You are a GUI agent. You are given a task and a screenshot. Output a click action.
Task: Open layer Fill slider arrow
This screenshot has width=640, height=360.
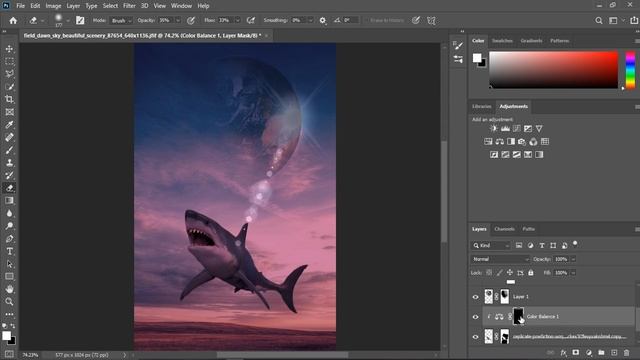click(573, 273)
